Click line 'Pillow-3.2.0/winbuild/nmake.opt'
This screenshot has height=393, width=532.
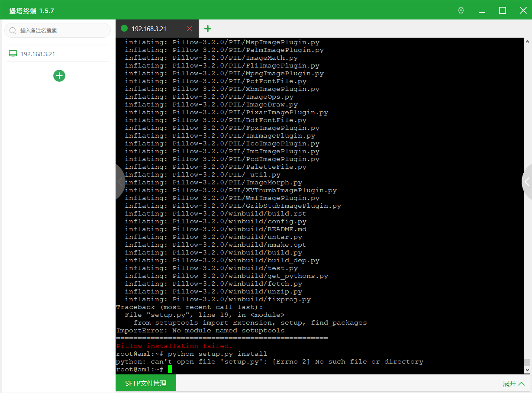coord(216,245)
